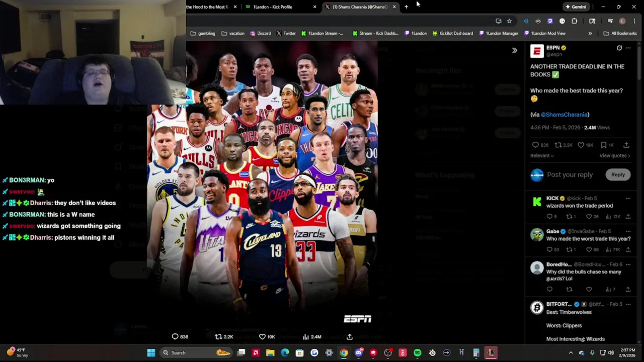This screenshot has width=644, height=362.
Task: Share icon below the image
Action: [x=349, y=336]
